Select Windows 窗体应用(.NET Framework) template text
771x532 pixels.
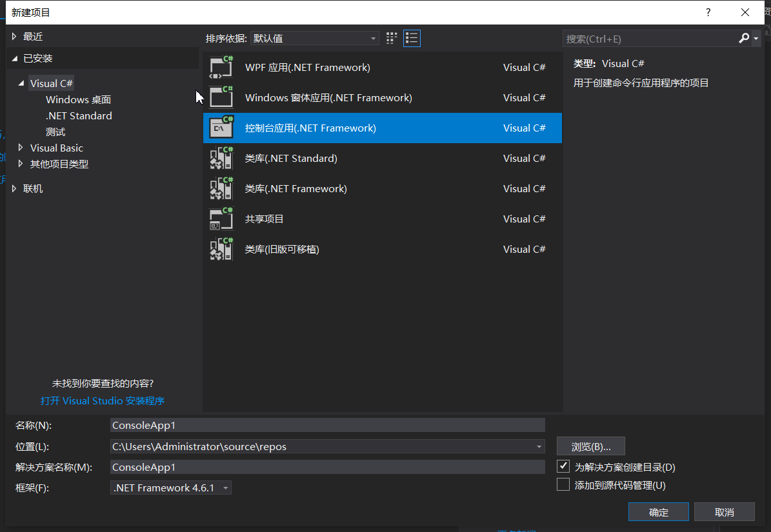point(328,98)
